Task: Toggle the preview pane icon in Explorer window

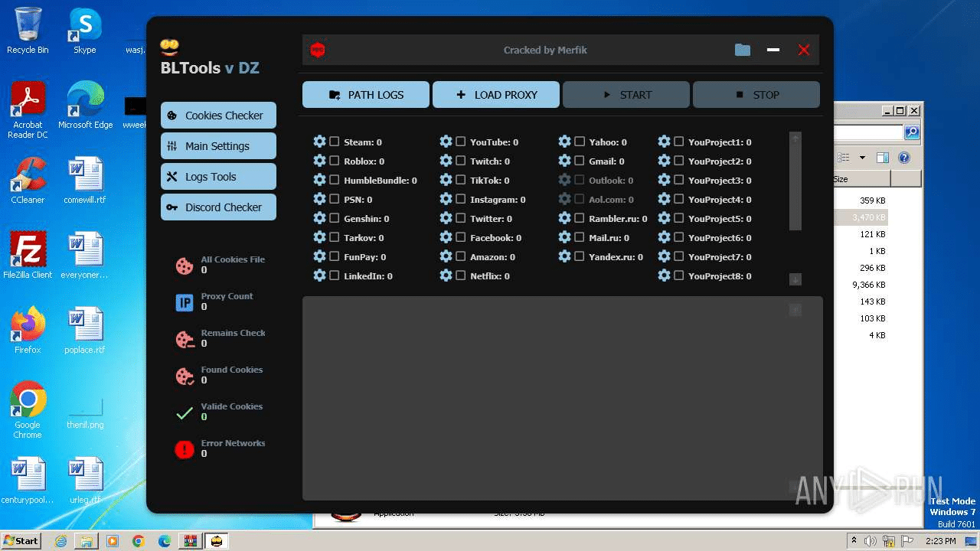Action: pos(883,158)
